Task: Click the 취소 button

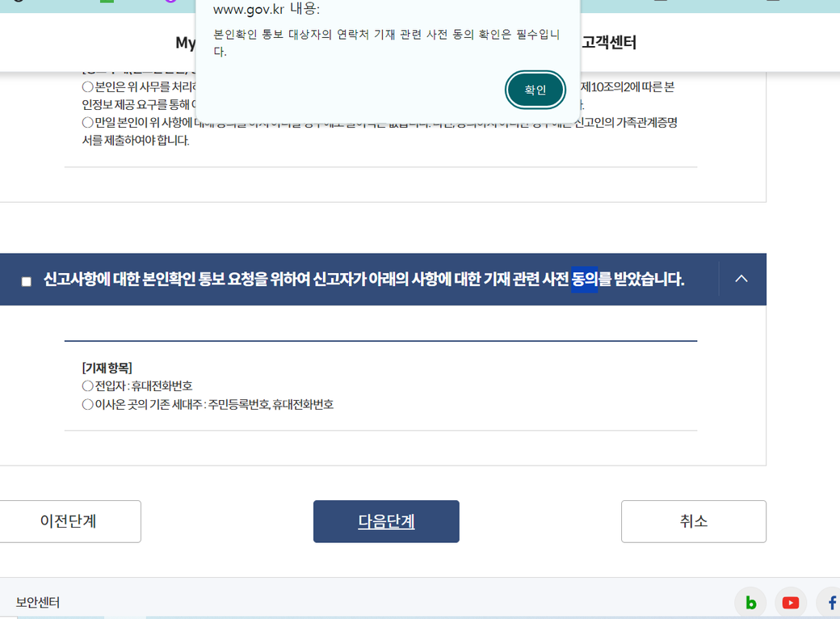Action: pos(693,521)
